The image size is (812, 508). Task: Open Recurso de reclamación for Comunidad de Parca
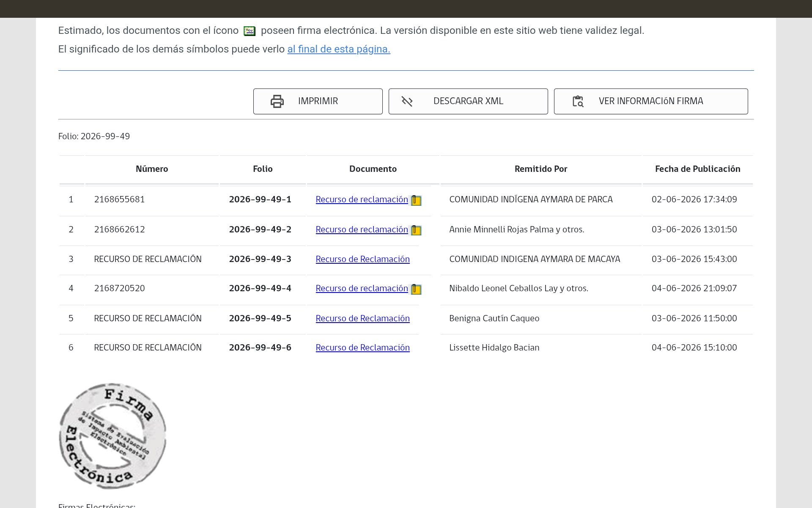[362, 199]
